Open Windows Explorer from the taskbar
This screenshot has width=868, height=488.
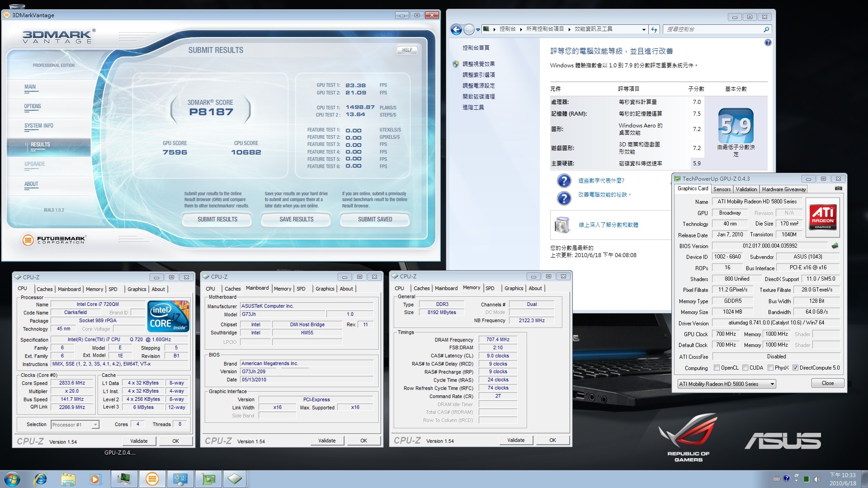(x=68, y=479)
